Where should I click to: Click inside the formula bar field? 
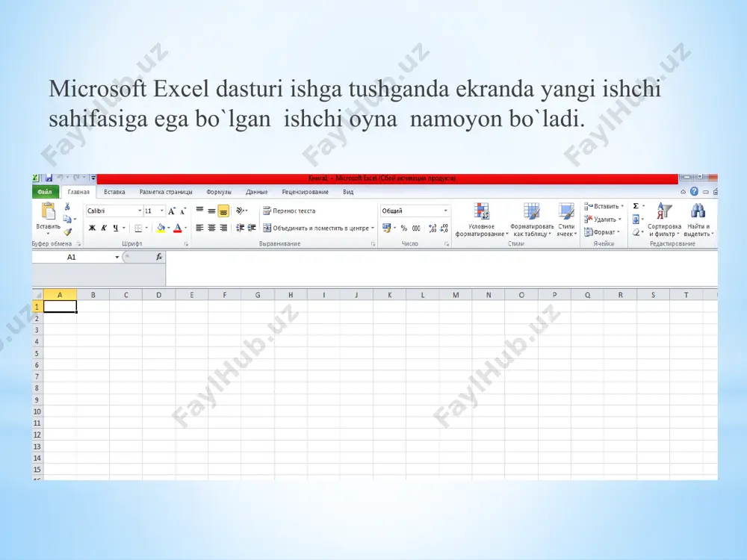[441, 268]
